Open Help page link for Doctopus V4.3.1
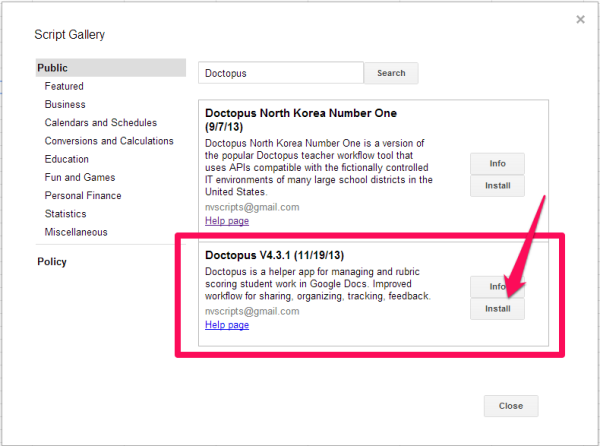The image size is (600, 446). 227,325
